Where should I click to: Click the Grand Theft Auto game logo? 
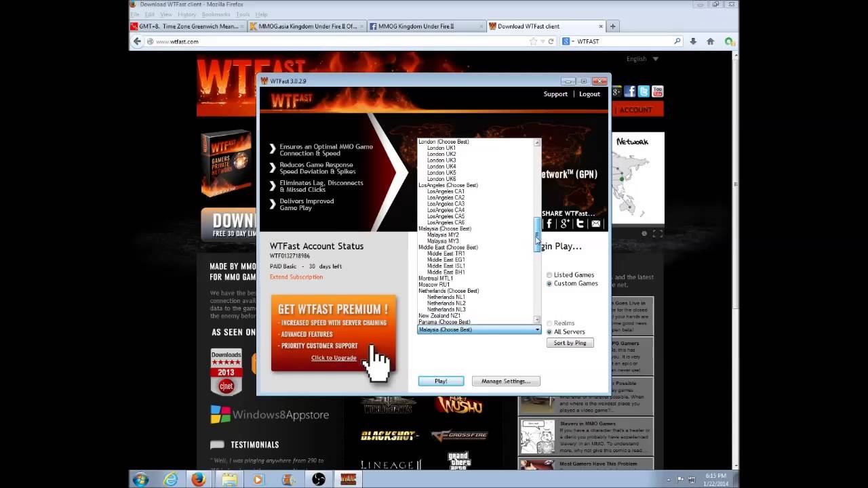coord(459,460)
